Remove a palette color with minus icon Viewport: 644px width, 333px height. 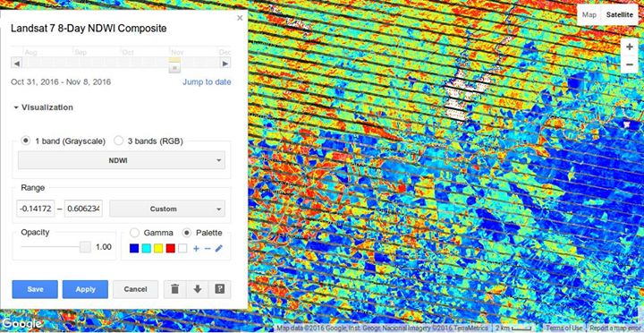(208, 248)
